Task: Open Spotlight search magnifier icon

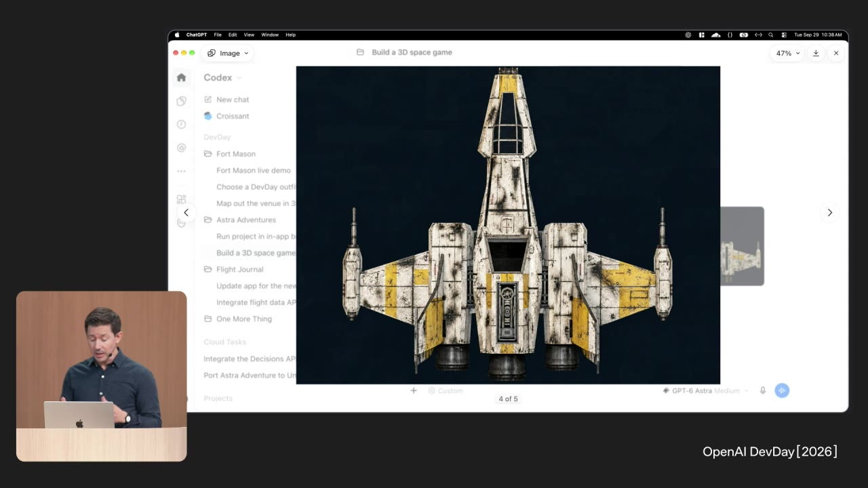Action: click(771, 35)
